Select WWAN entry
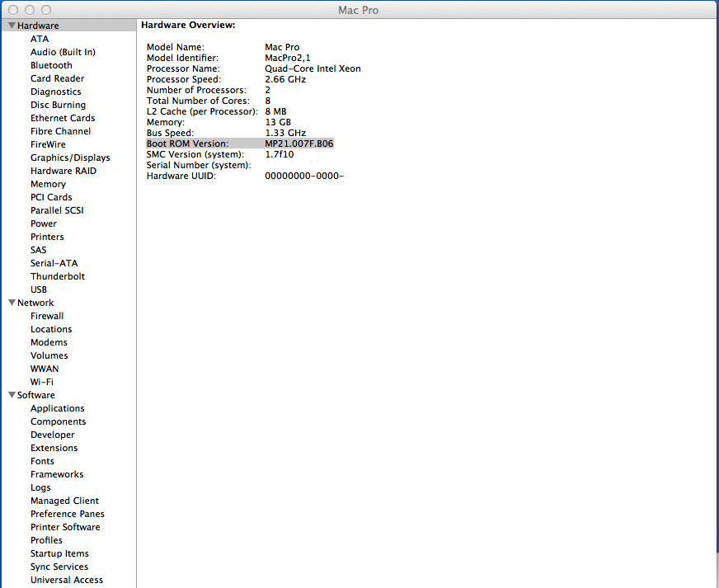Viewport: 719px width, 588px height. tap(45, 369)
